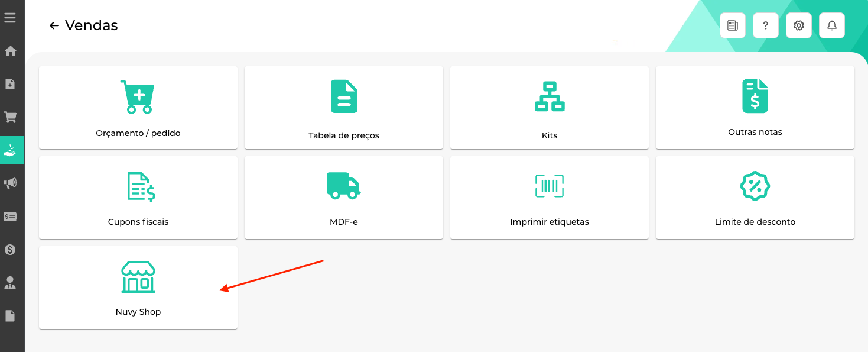The height and width of the screenshot is (352, 868).
Task: Go back using the arrow beside Vendas
Action: (54, 25)
